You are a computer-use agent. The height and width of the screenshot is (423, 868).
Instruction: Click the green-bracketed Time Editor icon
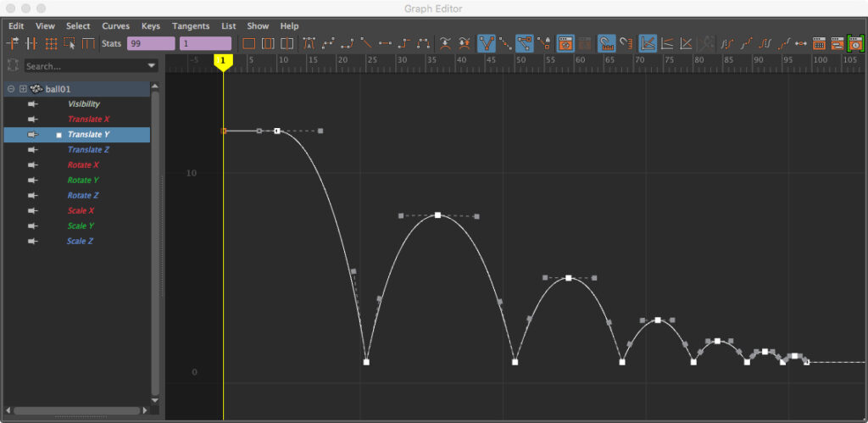click(x=856, y=42)
